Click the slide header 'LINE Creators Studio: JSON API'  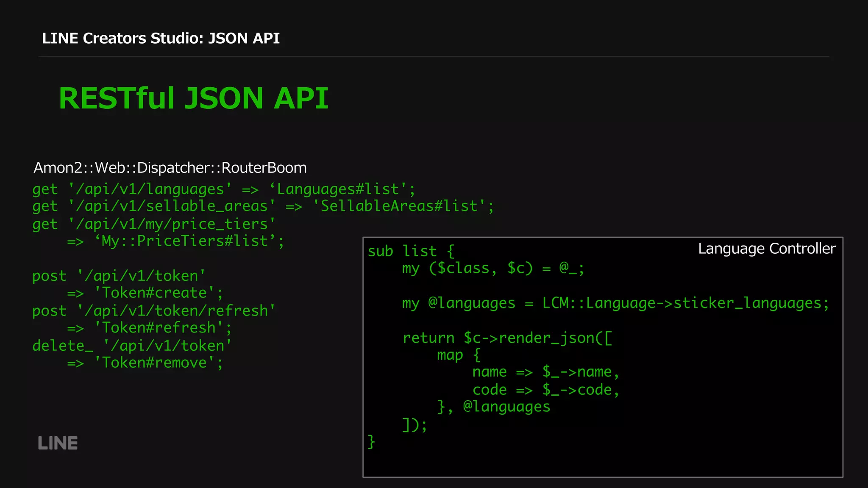tap(161, 38)
